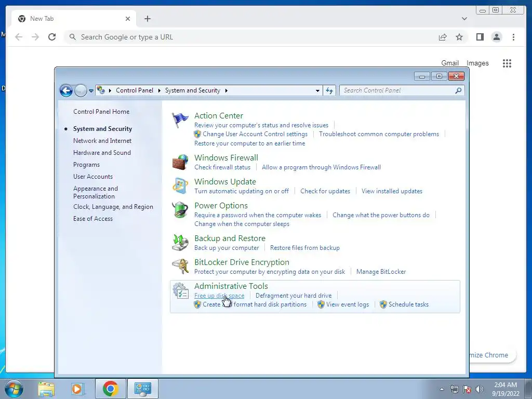The width and height of the screenshot is (532, 399).
Task: Refresh the Control Panel address bar
Action: 329,90
